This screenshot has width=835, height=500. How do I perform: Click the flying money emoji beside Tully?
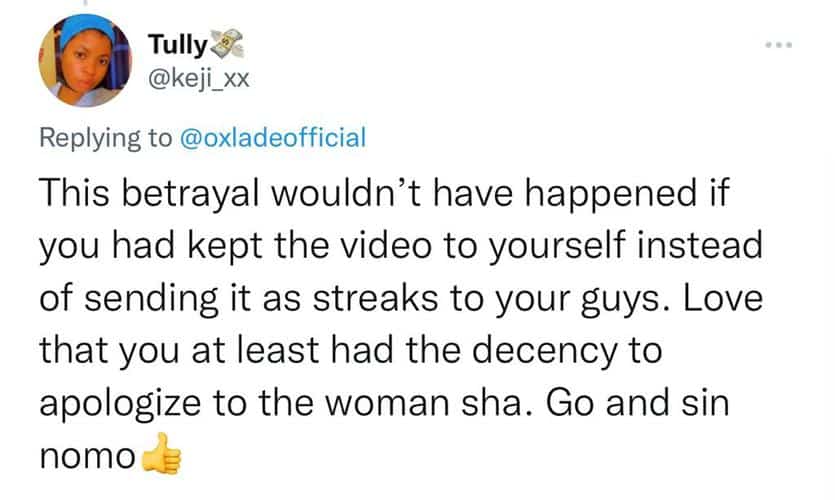tap(227, 44)
